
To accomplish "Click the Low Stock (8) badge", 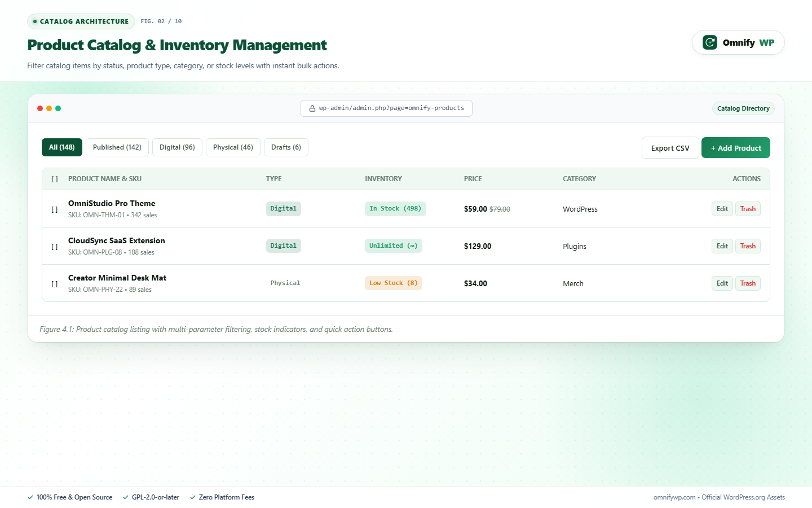I will coord(394,283).
